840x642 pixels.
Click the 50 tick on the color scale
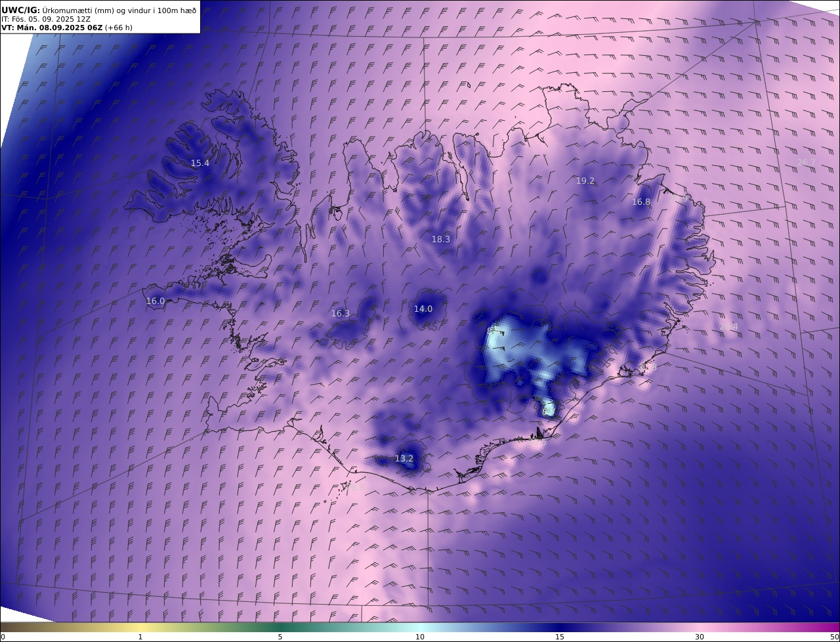(x=835, y=637)
